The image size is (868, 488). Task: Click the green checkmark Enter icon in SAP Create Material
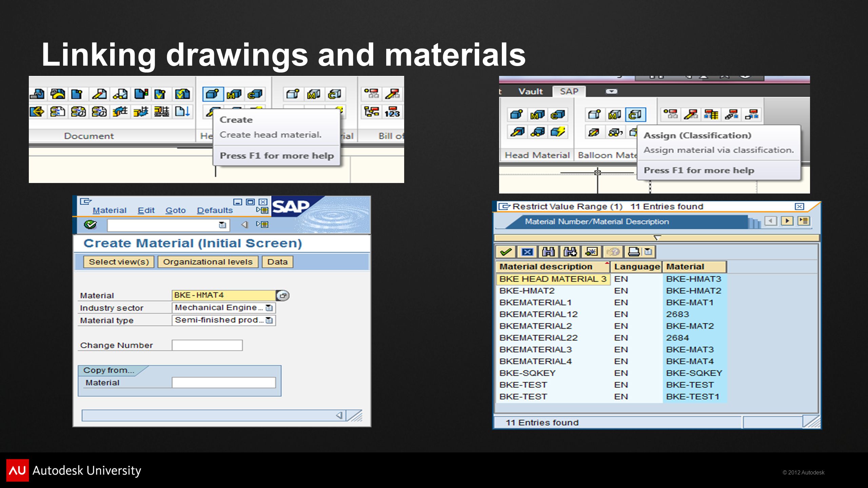[x=90, y=224]
